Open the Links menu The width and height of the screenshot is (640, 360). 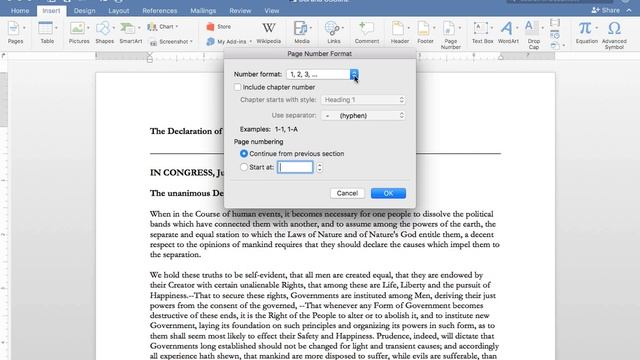333,32
